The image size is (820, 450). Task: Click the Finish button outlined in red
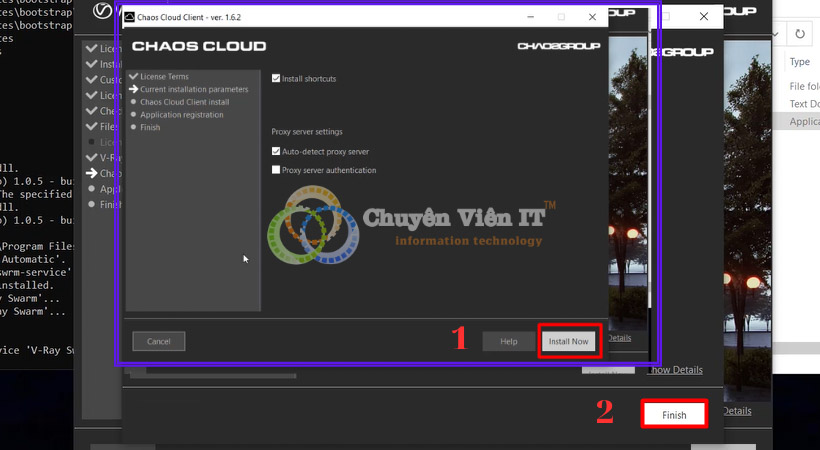point(674,414)
